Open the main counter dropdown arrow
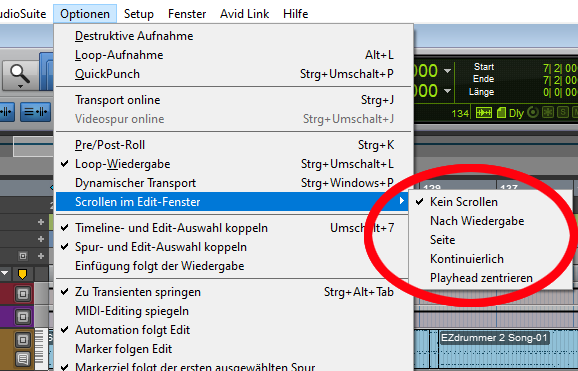The height and width of the screenshot is (371, 578). pos(447,70)
